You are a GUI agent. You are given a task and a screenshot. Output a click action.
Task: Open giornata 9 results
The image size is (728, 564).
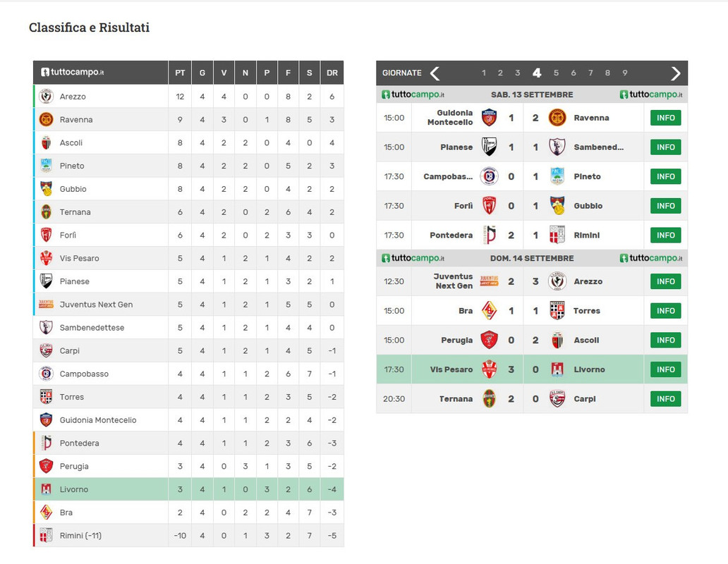coord(625,73)
